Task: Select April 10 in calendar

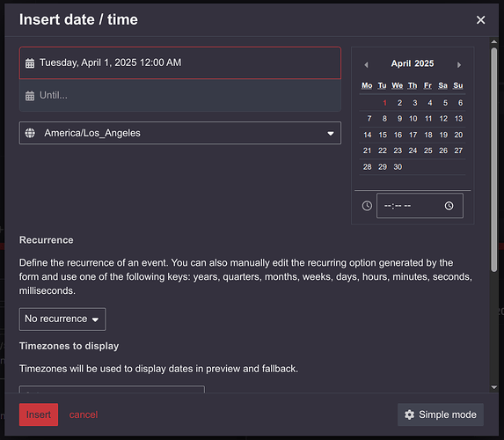Action: pos(413,119)
